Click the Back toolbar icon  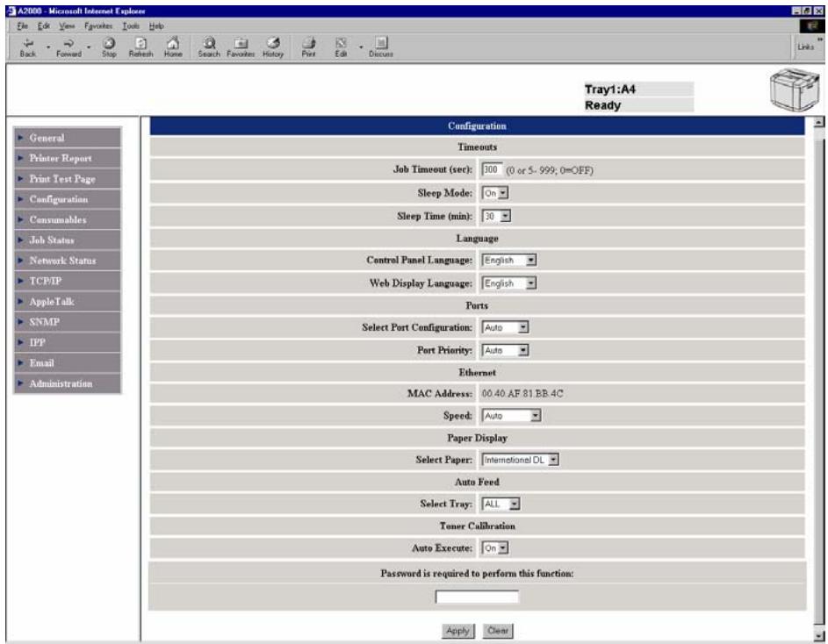[28, 47]
